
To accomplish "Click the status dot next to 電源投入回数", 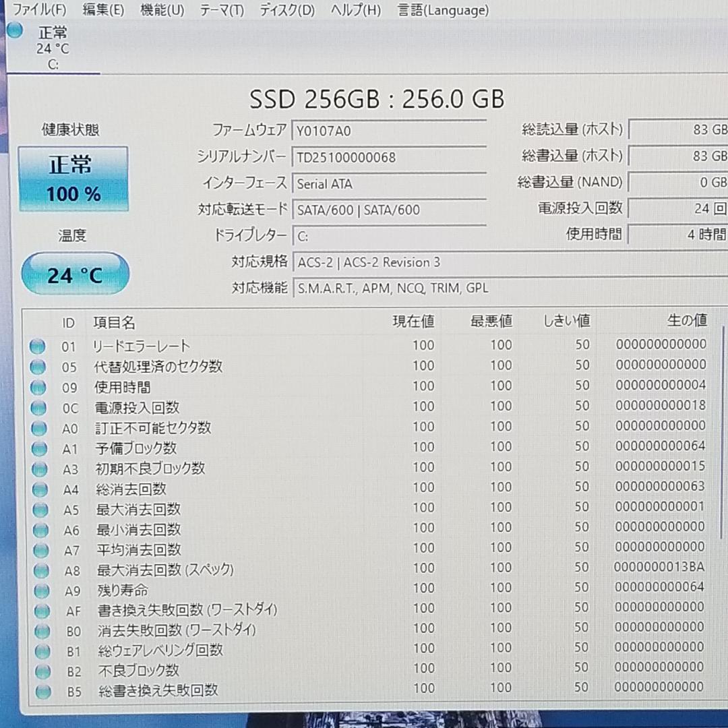I will point(38,407).
